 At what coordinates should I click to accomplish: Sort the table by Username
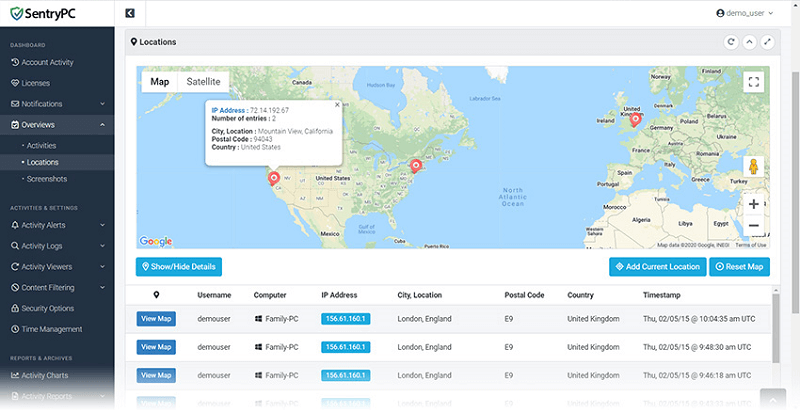[x=214, y=295]
